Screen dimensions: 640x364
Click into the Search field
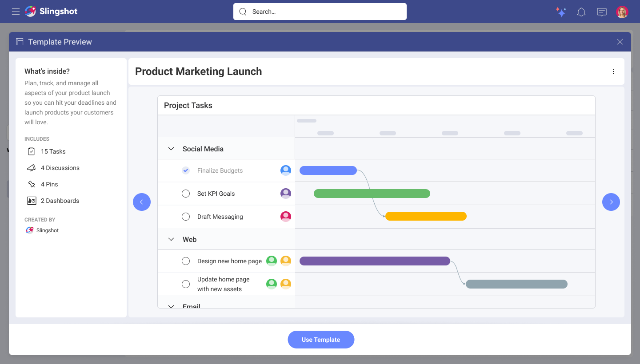point(320,12)
